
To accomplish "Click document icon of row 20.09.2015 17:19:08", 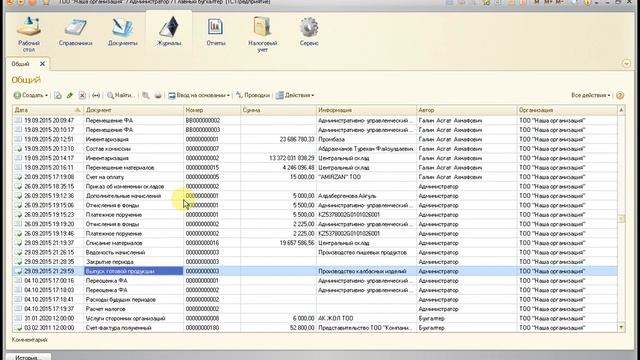I will (x=18, y=177).
